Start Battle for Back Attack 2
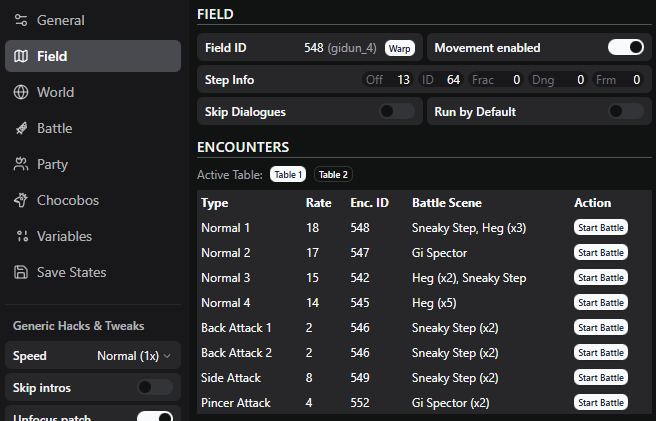656x421 pixels. pos(601,352)
